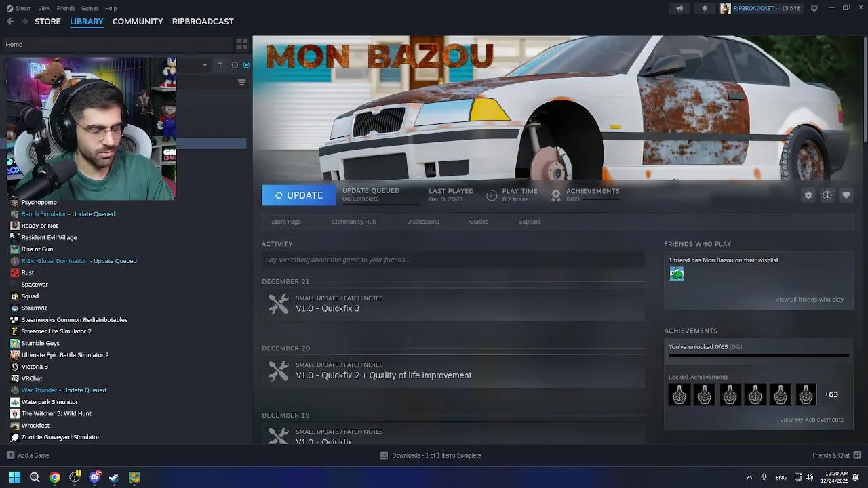Open Chrome from the taskbar

[x=55, y=477]
